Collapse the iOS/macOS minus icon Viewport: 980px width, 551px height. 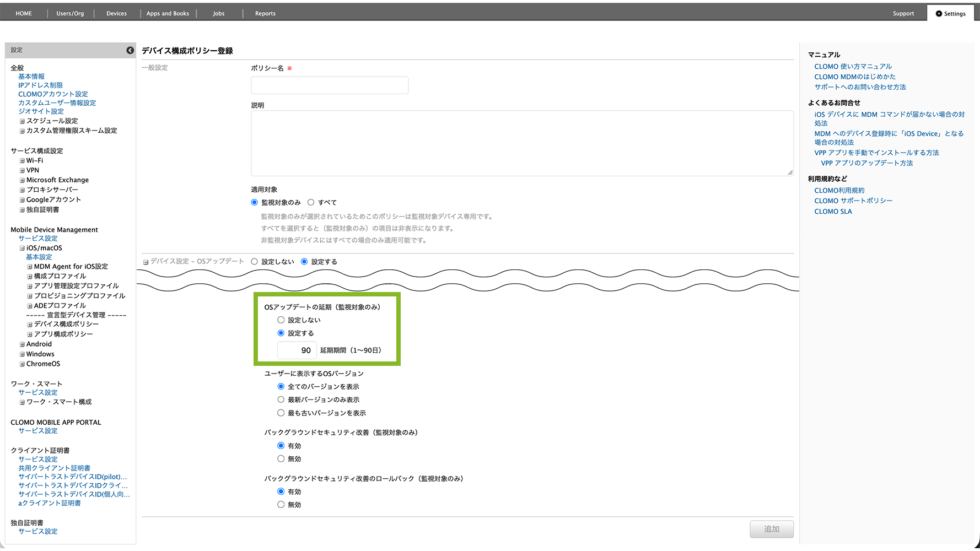click(x=22, y=249)
